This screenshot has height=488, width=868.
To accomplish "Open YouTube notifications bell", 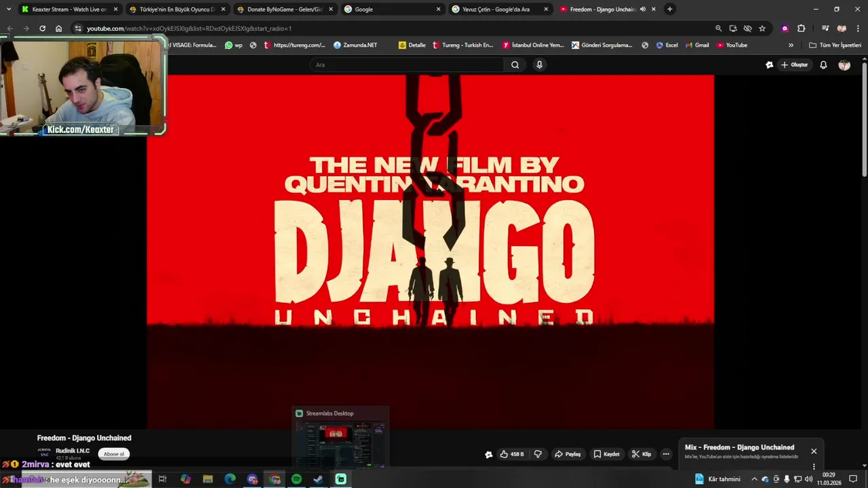I will pyautogui.click(x=823, y=65).
